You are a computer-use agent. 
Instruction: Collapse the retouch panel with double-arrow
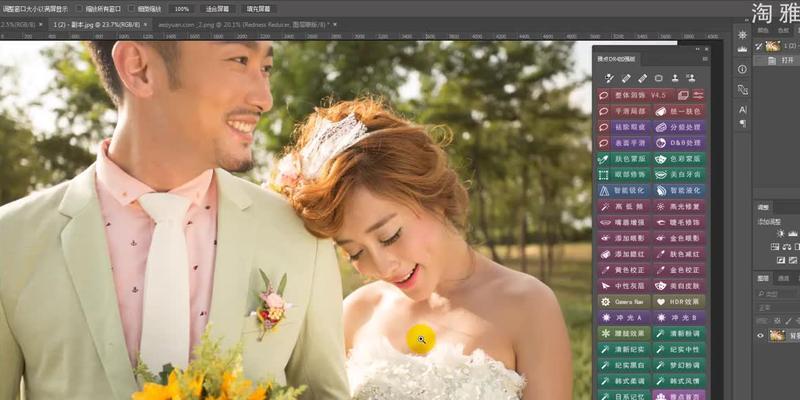tap(696, 49)
